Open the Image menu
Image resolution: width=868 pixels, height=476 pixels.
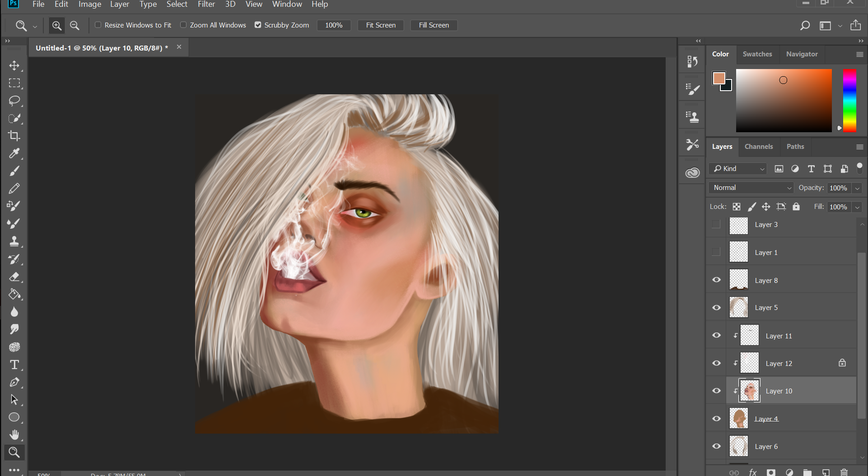click(90, 4)
